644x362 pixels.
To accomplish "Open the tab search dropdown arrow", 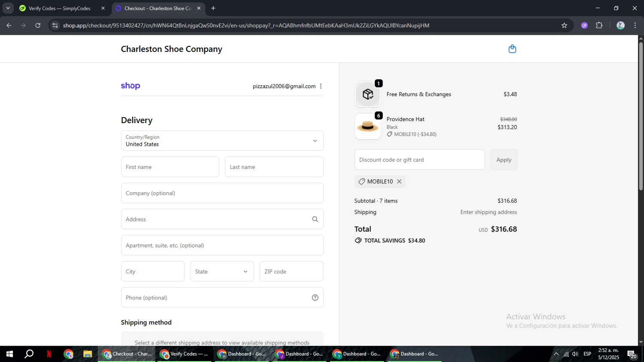I will pos(8,8).
